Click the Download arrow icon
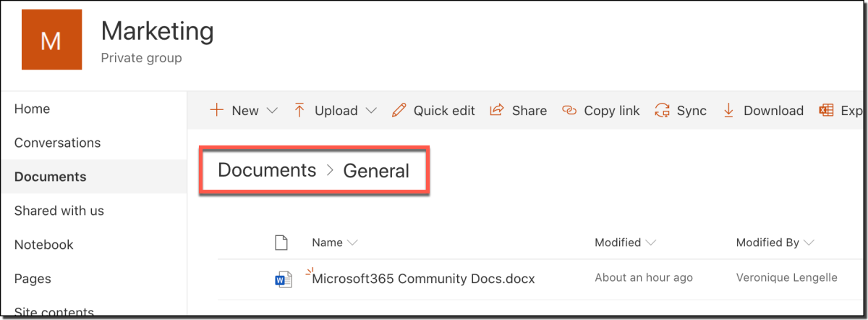This screenshot has width=868, height=320. [x=728, y=110]
